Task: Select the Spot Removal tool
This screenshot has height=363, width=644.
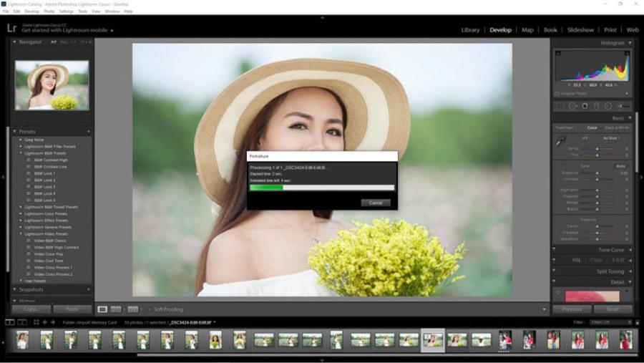Action: pyautogui.click(x=573, y=106)
